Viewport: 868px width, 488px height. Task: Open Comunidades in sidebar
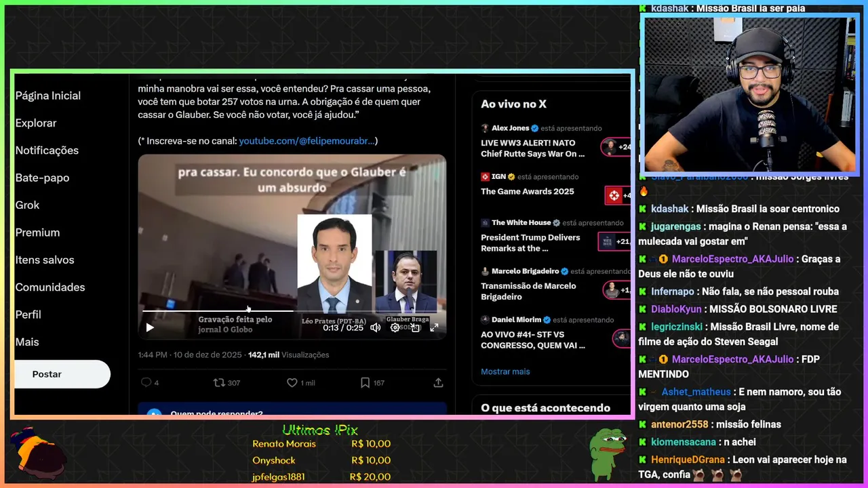click(x=50, y=287)
